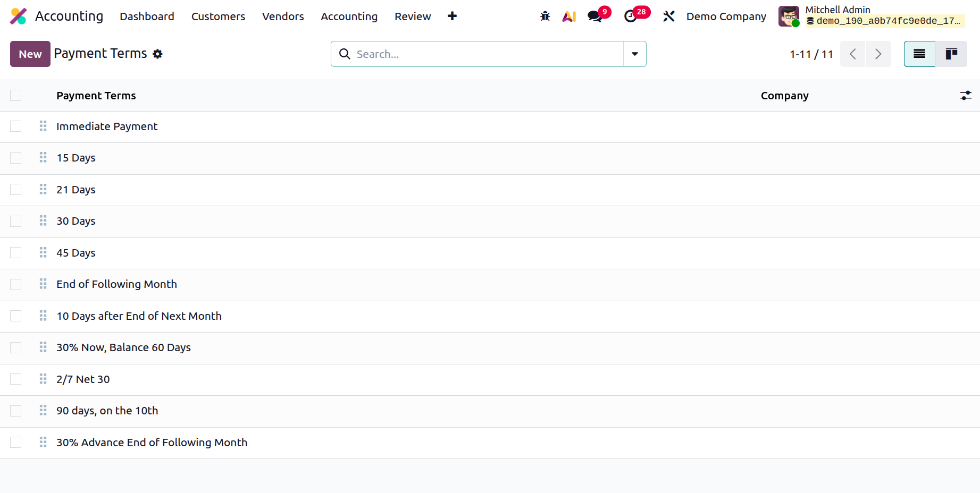Select all records with header checkbox
The height and width of the screenshot is (493, 980).
click(16, 96)
